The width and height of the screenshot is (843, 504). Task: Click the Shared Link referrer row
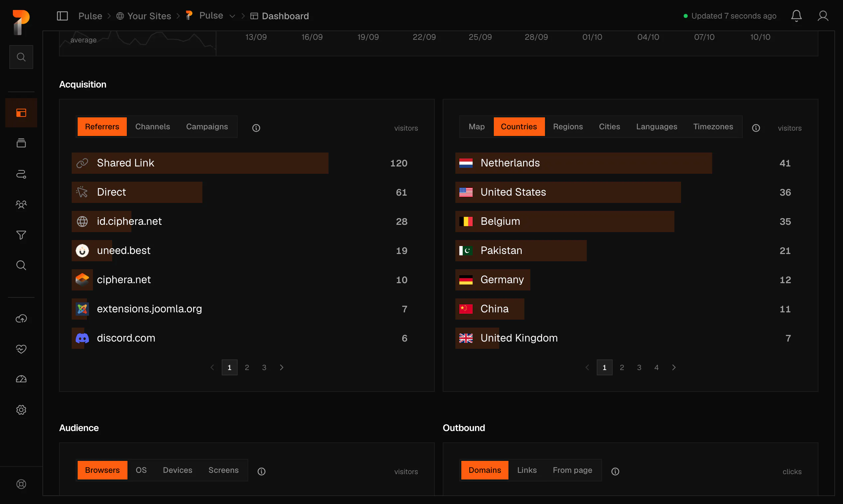(247, 163)
